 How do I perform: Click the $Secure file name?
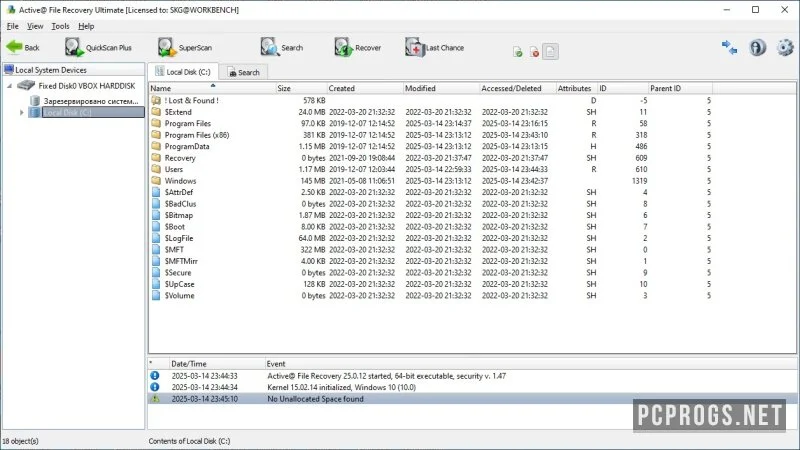(178, 272)
